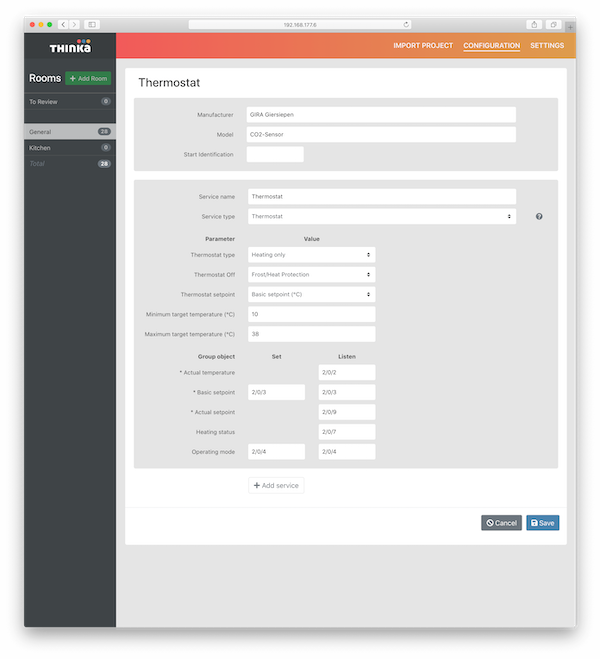Open the Thermostat setpoint dropdown

coord(311,294)
